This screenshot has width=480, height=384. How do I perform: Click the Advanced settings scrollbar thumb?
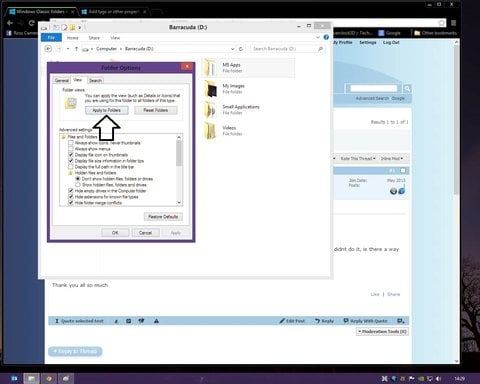179,153
